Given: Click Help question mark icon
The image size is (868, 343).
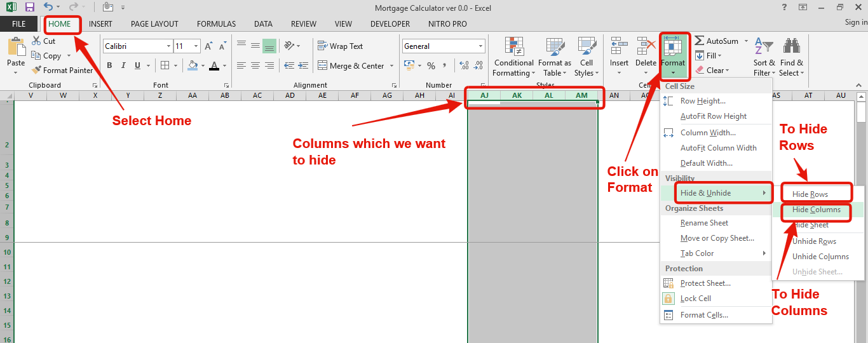Looking at the screenshot, I should (x=785, y=7).
